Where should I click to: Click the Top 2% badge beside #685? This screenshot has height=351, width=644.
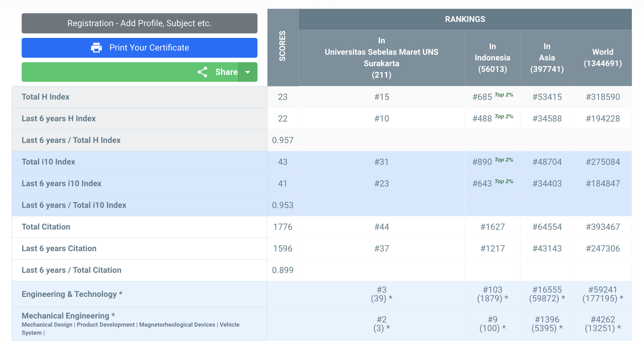tap(504, 95)
